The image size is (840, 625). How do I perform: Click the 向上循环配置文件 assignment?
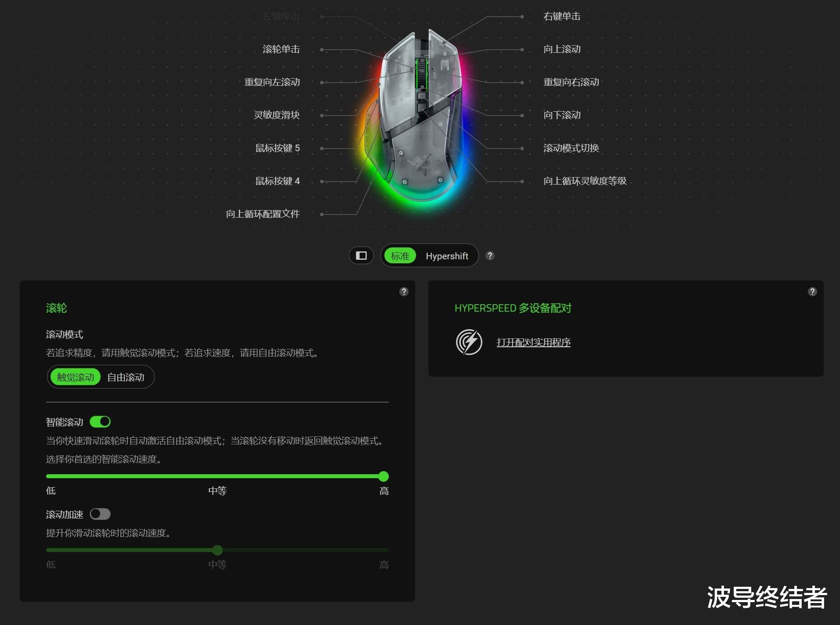263,214
